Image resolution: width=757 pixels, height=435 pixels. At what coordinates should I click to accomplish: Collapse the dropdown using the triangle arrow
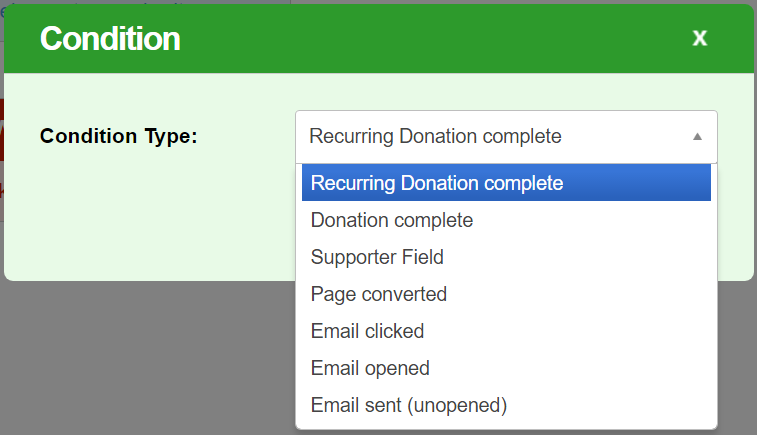[697, 137]
